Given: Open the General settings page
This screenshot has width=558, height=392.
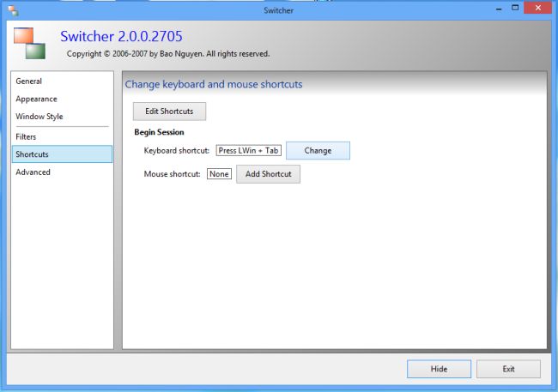Looking at the screenshot, I should pos(62,81).
